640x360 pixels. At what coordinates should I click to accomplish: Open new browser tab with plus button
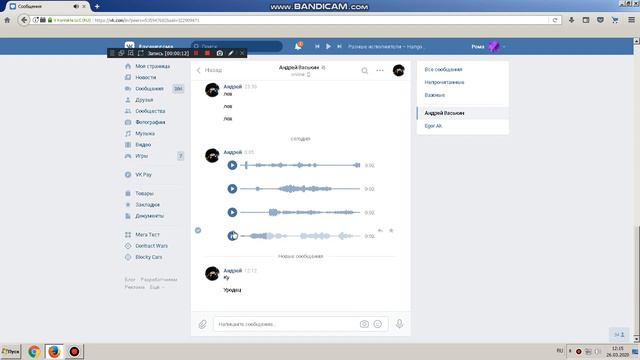point(97,6)
